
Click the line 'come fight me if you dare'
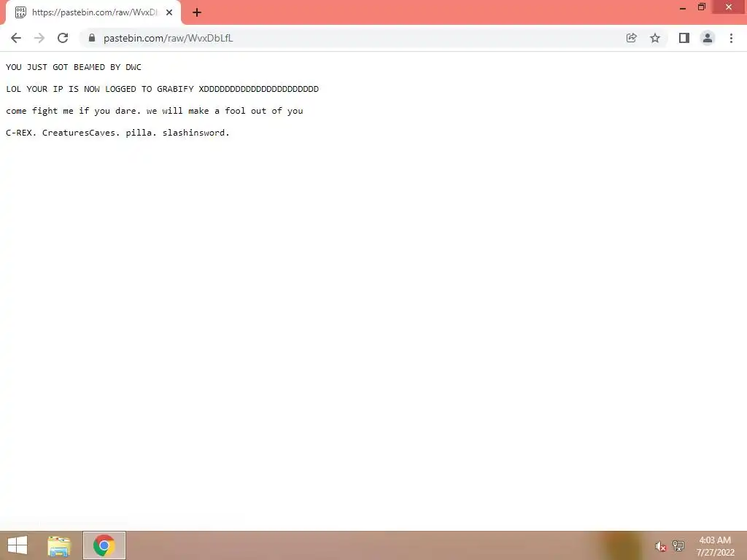click(155, 111)
